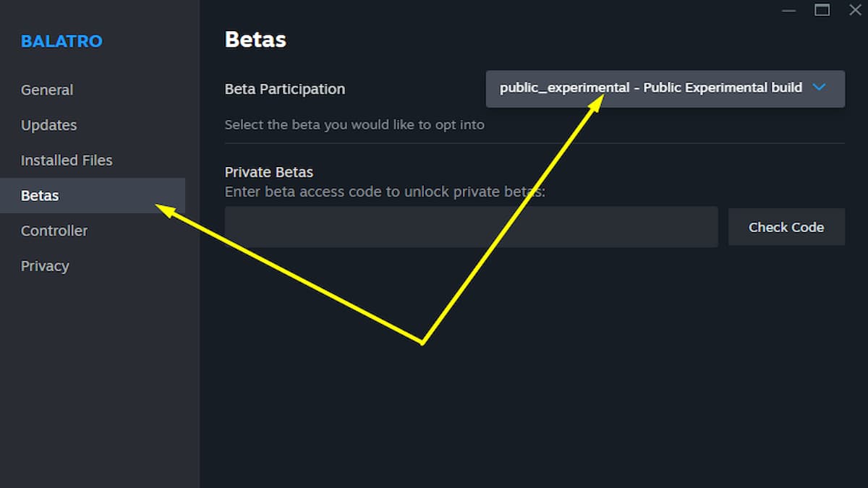Click the public_experimental build text
868x488 pixels.
650,87
